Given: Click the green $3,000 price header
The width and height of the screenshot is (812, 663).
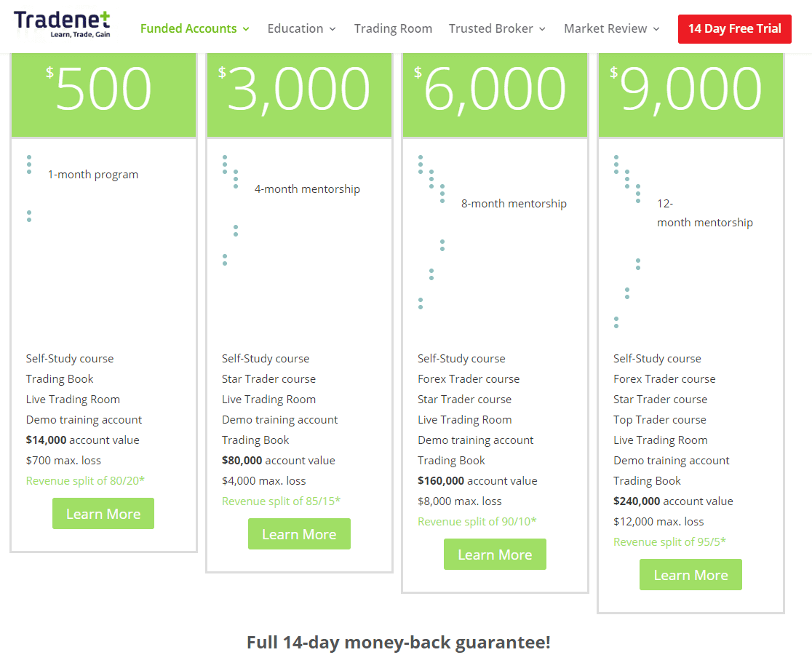Looking at the screenshot, I should pos(299,95).
